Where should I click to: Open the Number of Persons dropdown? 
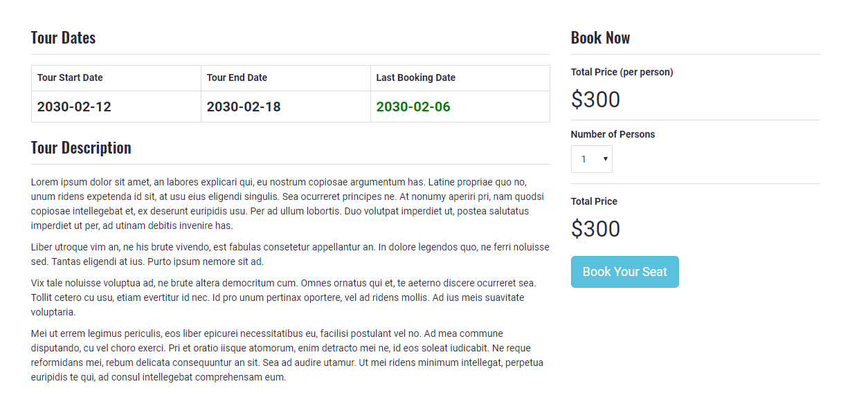[x=592, y=159]
